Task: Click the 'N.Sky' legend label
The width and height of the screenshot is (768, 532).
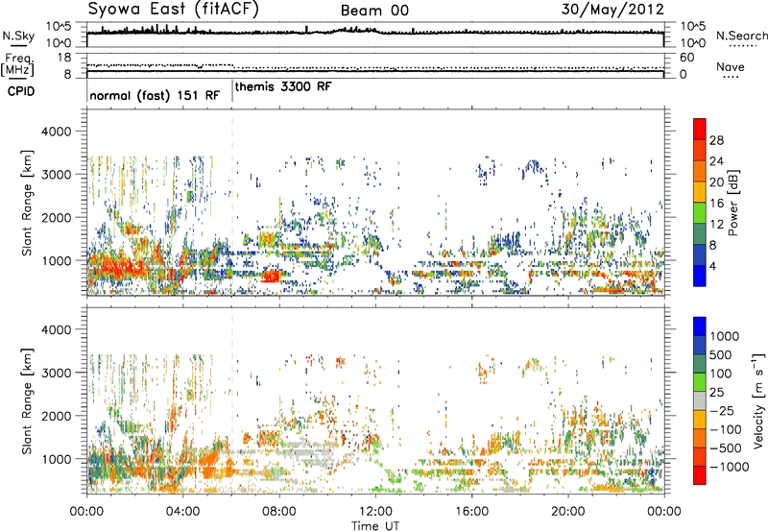Action: point(18,36)
